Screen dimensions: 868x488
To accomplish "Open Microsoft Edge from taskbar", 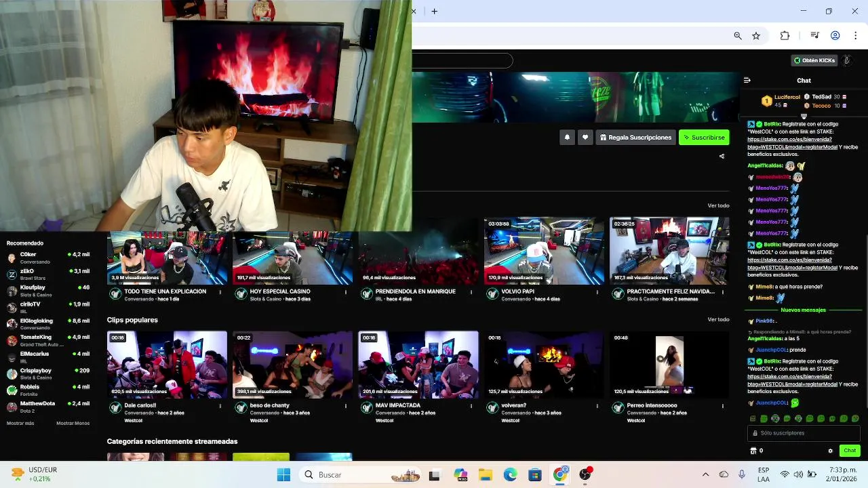I will pos(510,474).
